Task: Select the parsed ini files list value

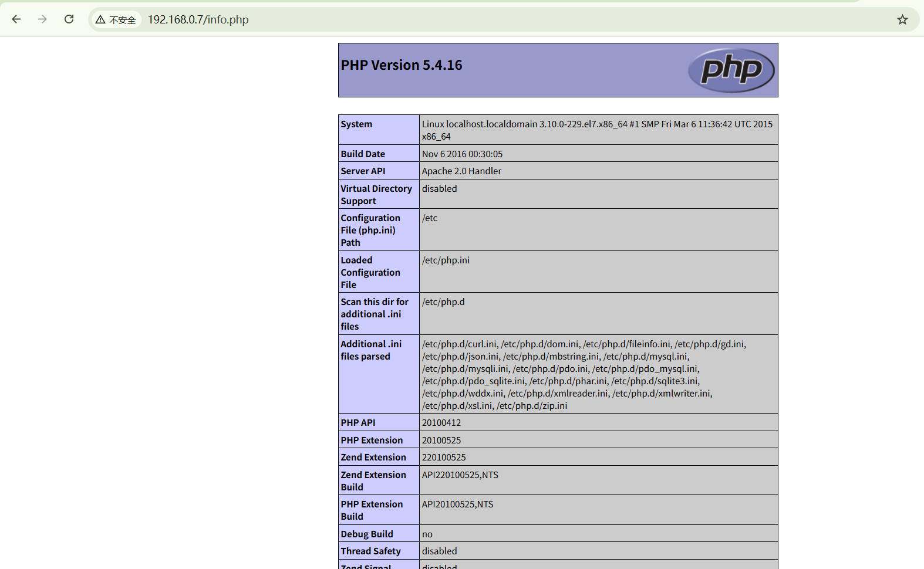Action: click(584, 375)
